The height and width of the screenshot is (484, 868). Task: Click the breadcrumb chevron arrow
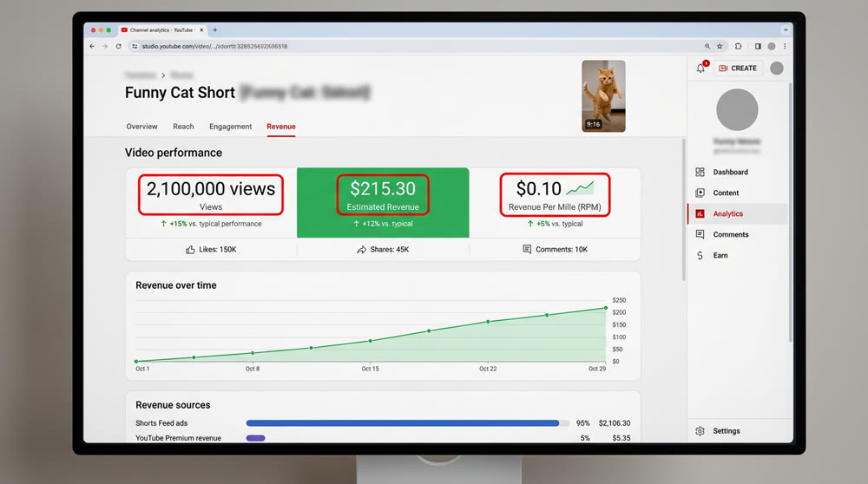pos(163,75)
